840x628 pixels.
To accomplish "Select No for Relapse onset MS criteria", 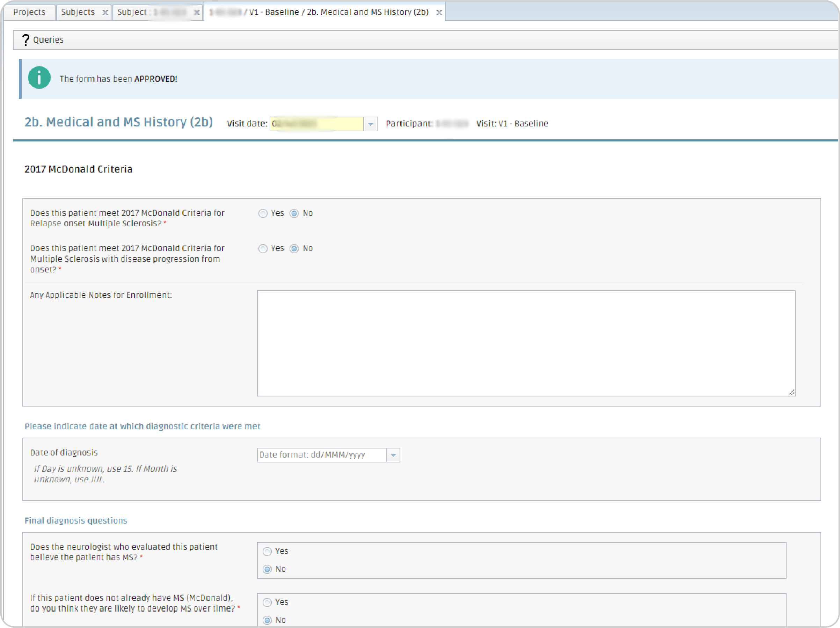I will point(294,213).
